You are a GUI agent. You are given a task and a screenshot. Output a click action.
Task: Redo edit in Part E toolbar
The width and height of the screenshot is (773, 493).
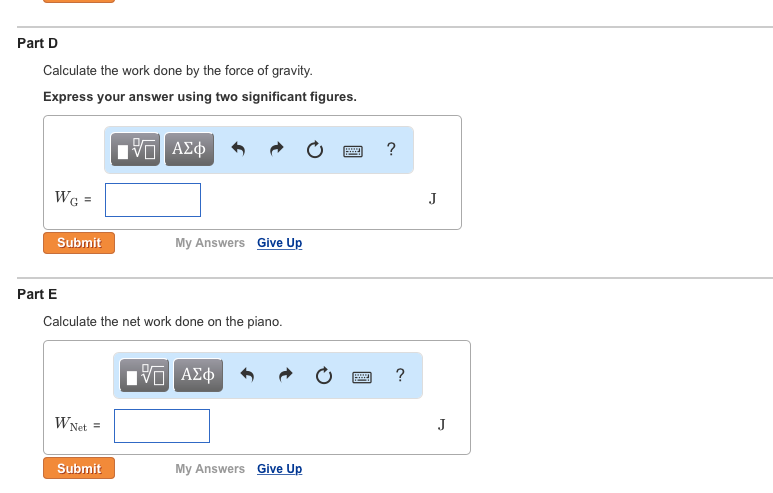point(285,375)
